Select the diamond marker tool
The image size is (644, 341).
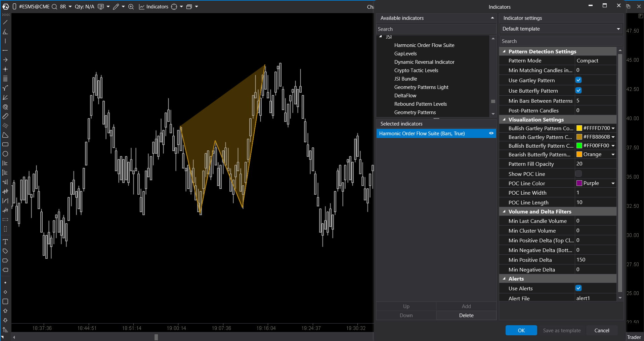pos(5,292)
